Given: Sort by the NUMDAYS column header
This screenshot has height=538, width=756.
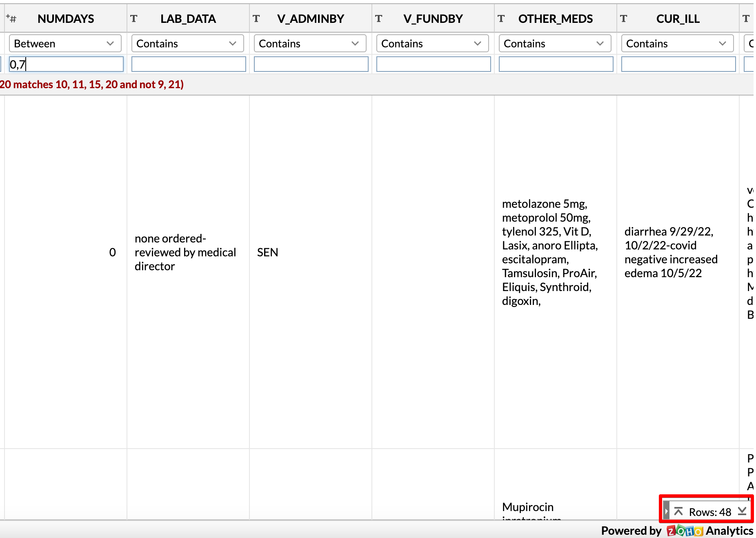Looking at the screenshot, I should tap(66, 18).
